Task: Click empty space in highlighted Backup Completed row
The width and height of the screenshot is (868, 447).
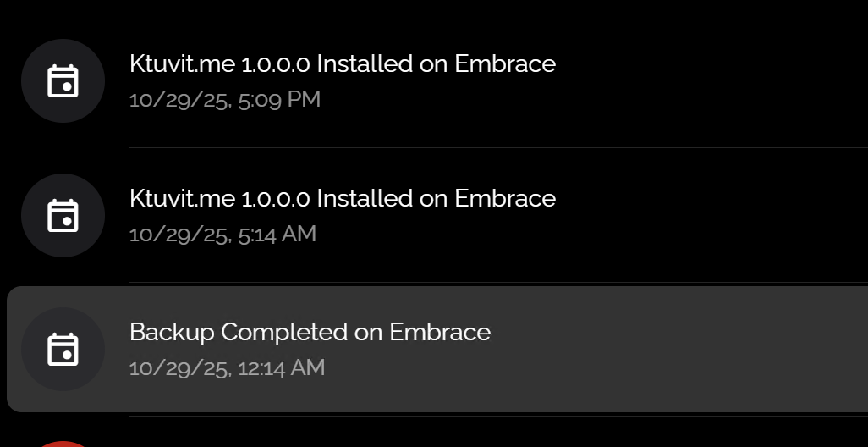Action: 677,350
